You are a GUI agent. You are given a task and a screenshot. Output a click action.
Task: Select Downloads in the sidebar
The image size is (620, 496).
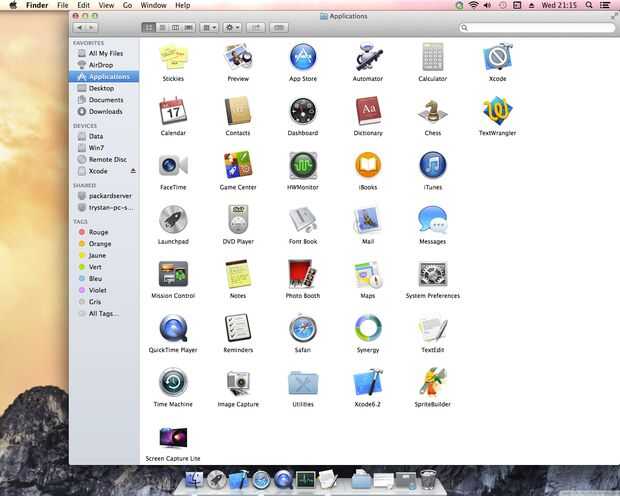(104, 112)
